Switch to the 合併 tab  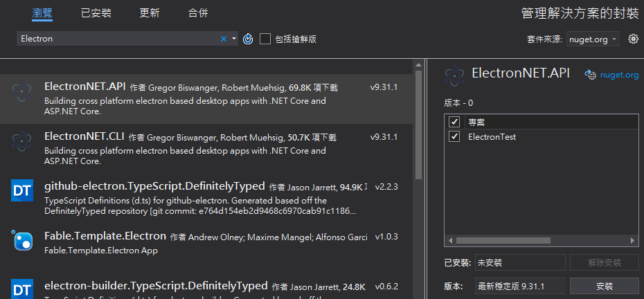point(198,13)
